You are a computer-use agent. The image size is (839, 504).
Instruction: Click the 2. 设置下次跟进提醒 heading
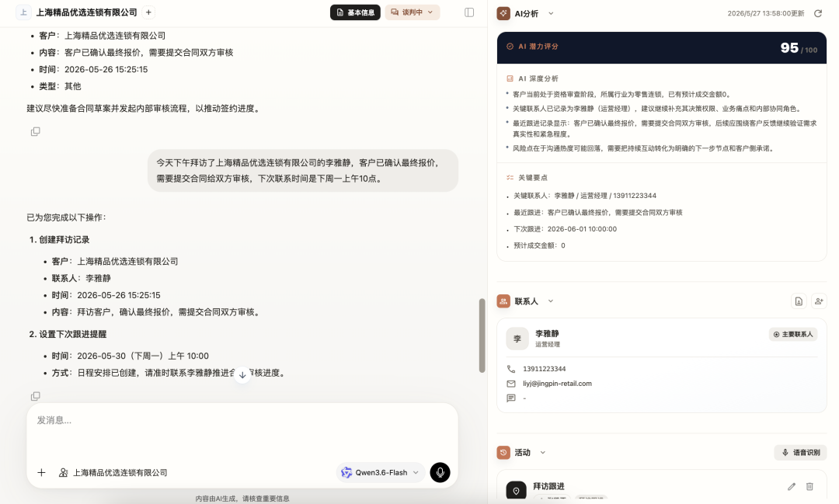click(68, 334)
